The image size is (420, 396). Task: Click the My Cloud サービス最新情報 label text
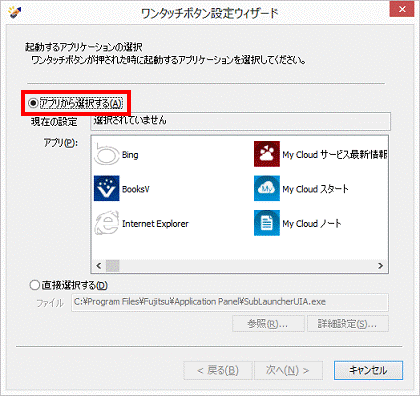coord(334,155)
